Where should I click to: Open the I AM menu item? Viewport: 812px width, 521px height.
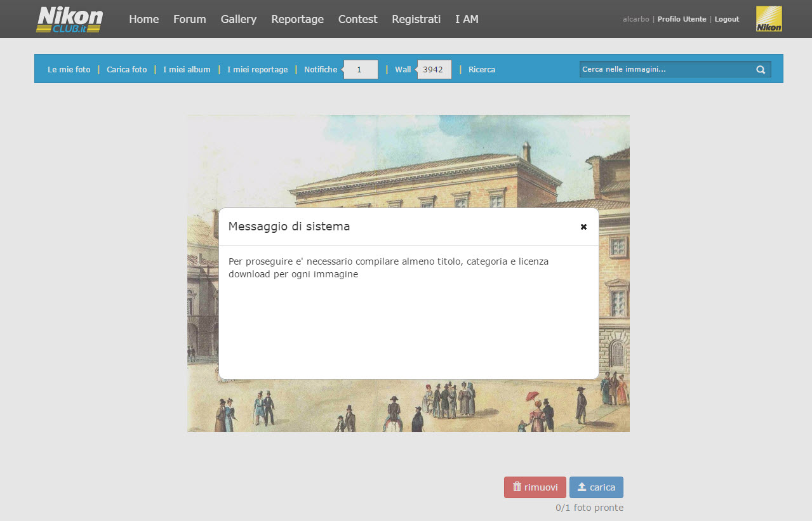point(467,19)
